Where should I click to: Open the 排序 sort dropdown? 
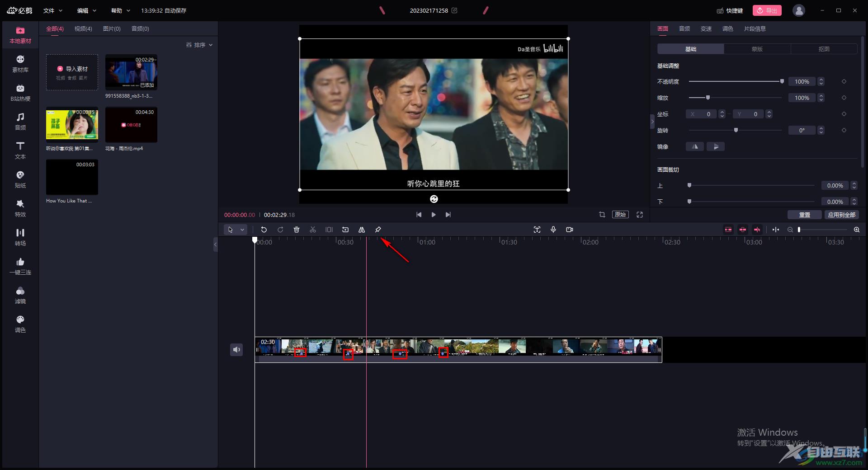coord(199,45)
